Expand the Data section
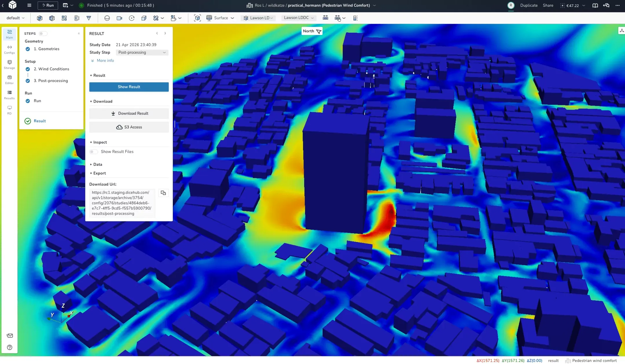Screen dimensions: 625x364 [x=97, y=164]
